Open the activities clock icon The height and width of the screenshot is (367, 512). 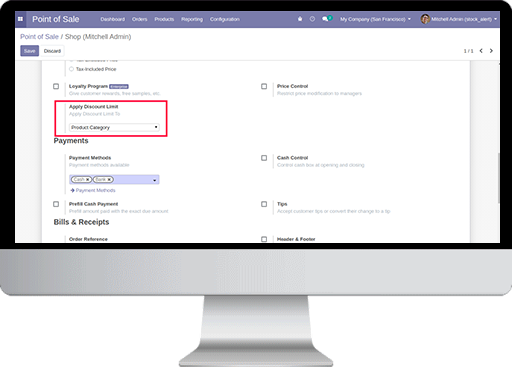[x=312, y=19]
